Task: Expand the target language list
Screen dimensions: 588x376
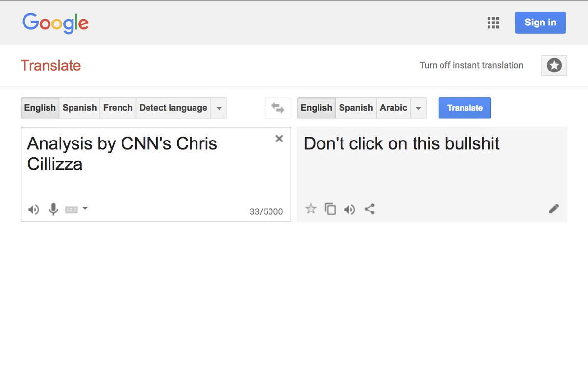Action: 418,108
